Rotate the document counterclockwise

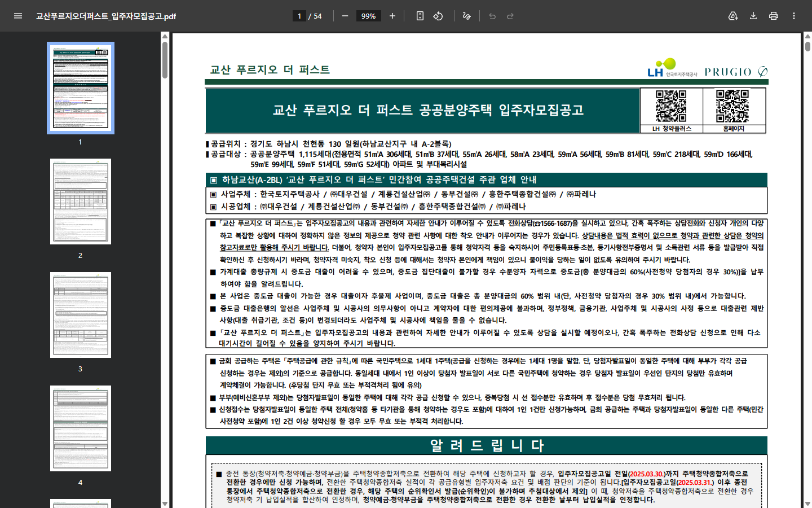coord(438,16)
